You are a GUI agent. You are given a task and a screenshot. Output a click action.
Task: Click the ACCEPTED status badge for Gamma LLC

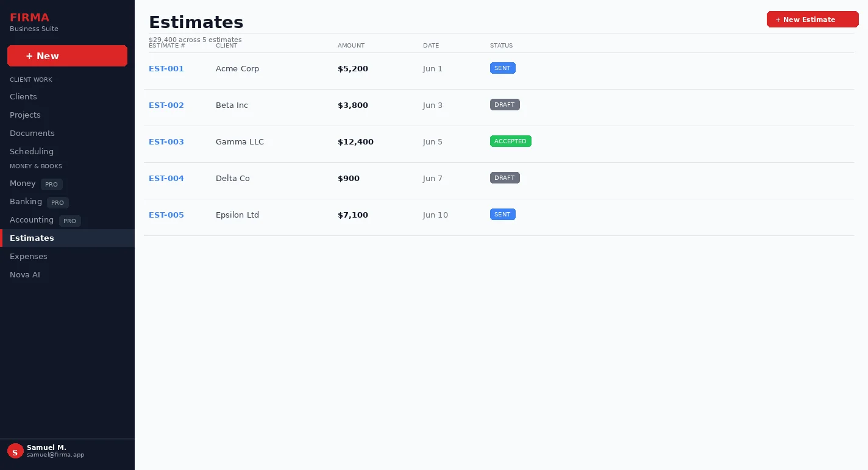pos(511,141)
